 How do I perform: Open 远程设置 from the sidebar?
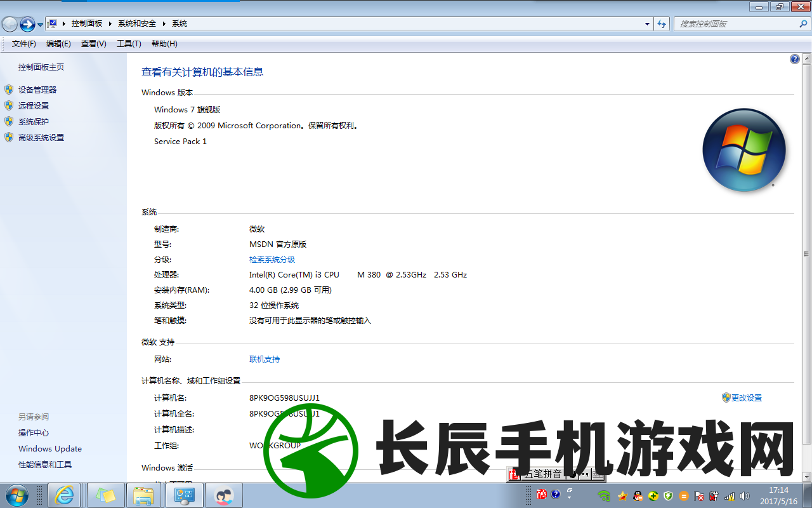[34, 106]
